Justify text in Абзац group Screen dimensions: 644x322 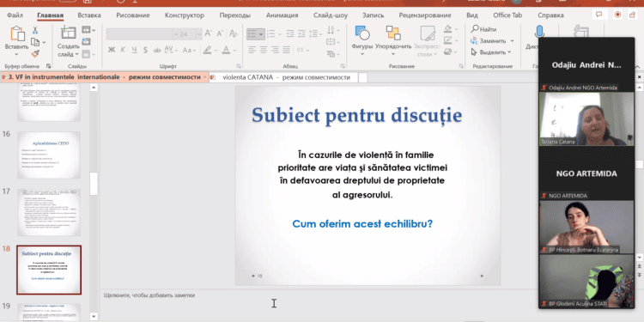pos(286,50)
